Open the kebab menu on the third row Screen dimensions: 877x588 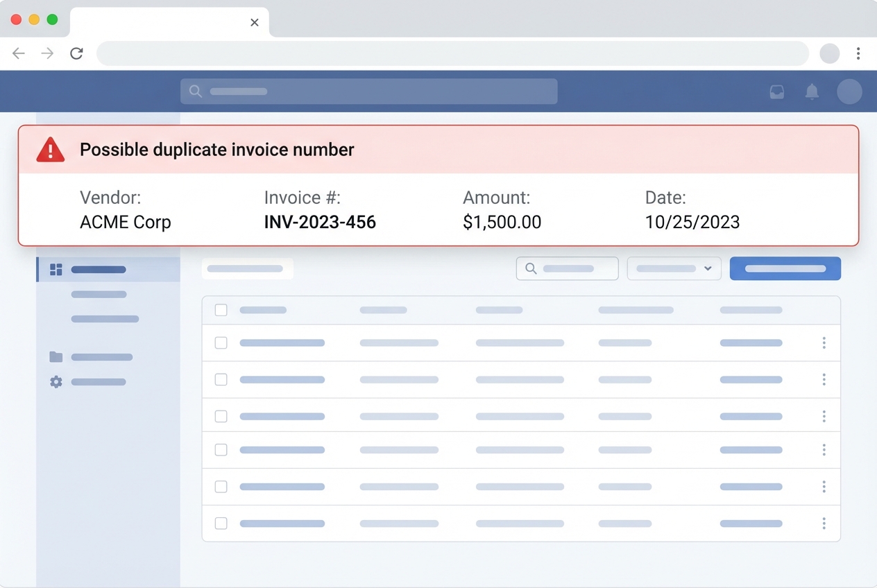click(x=824, y=416)
